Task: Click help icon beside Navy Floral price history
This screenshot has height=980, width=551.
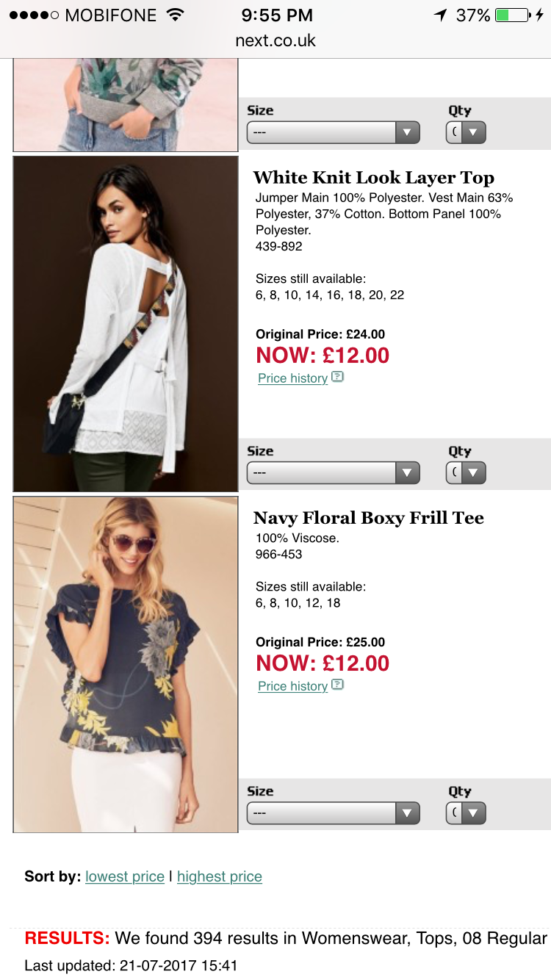Action: (337, 685)
